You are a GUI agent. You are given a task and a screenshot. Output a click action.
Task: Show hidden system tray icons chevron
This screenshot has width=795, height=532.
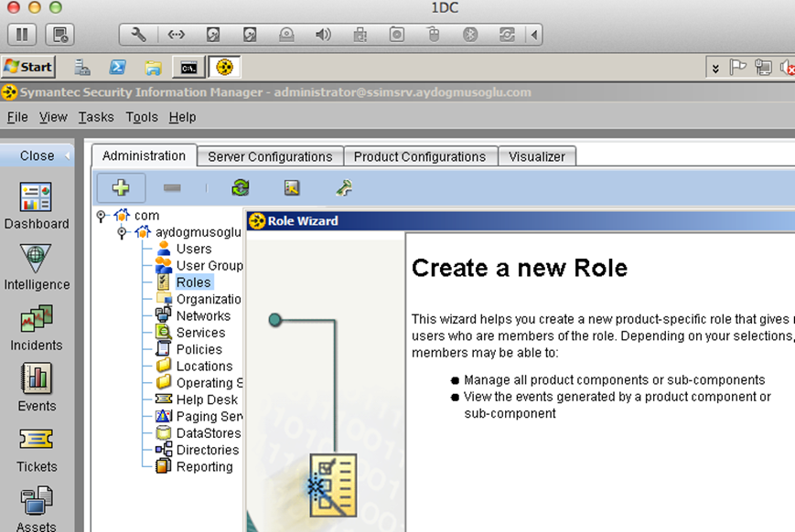715,68
